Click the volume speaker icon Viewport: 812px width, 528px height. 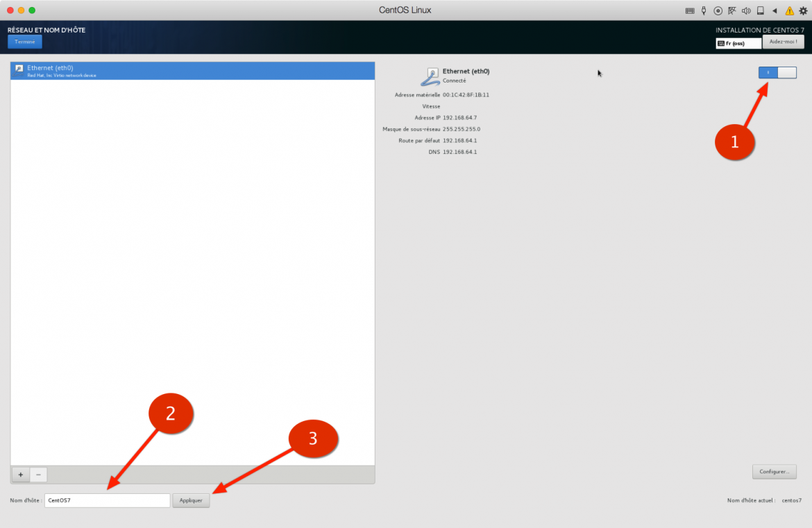point(746,10)
